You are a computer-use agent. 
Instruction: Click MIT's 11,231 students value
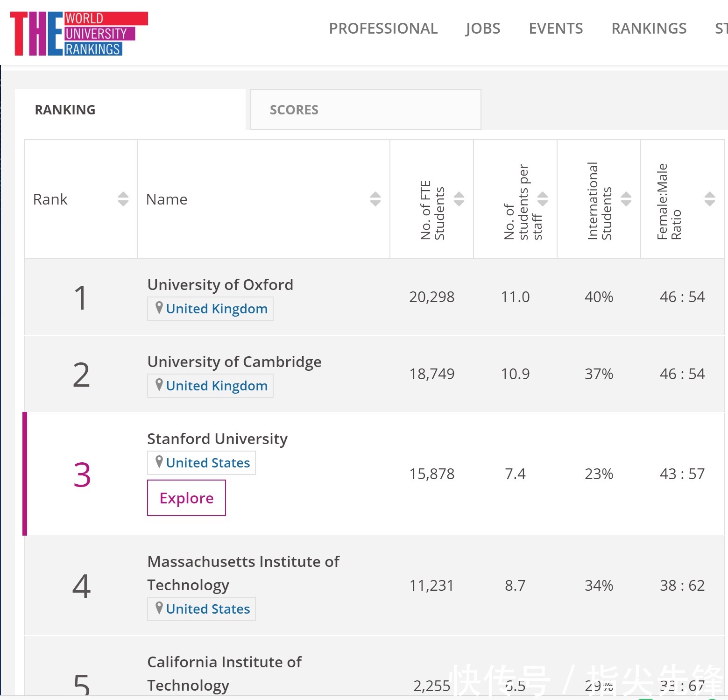click(x=432, y=586)
